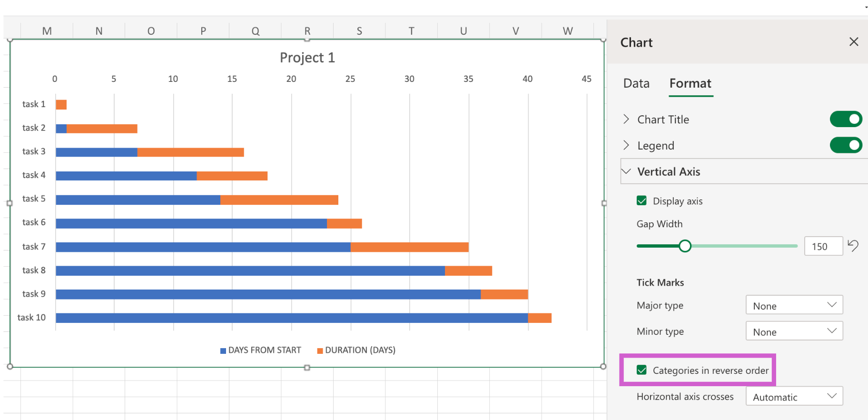Open the Horizontal axis crosses dropdown
Screen dimensions: 868x420
click(794, 397)
